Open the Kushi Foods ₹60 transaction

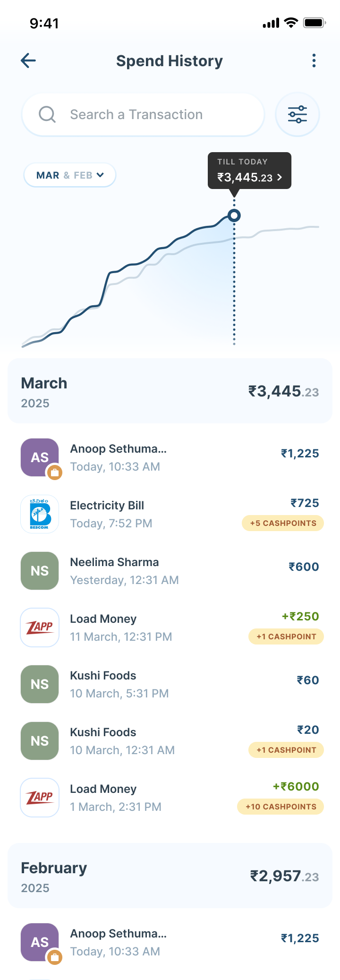point(170,684)
